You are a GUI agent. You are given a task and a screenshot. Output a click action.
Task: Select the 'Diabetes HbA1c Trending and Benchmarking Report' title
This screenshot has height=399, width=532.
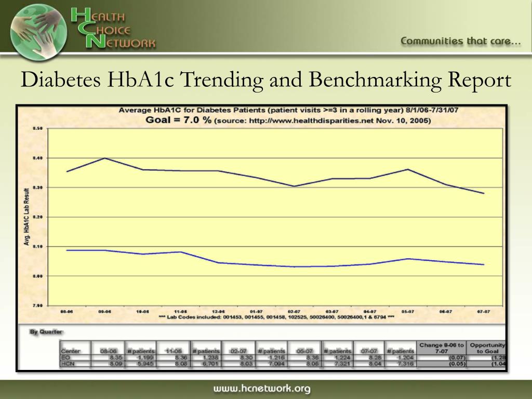click(x=265, y=79)
